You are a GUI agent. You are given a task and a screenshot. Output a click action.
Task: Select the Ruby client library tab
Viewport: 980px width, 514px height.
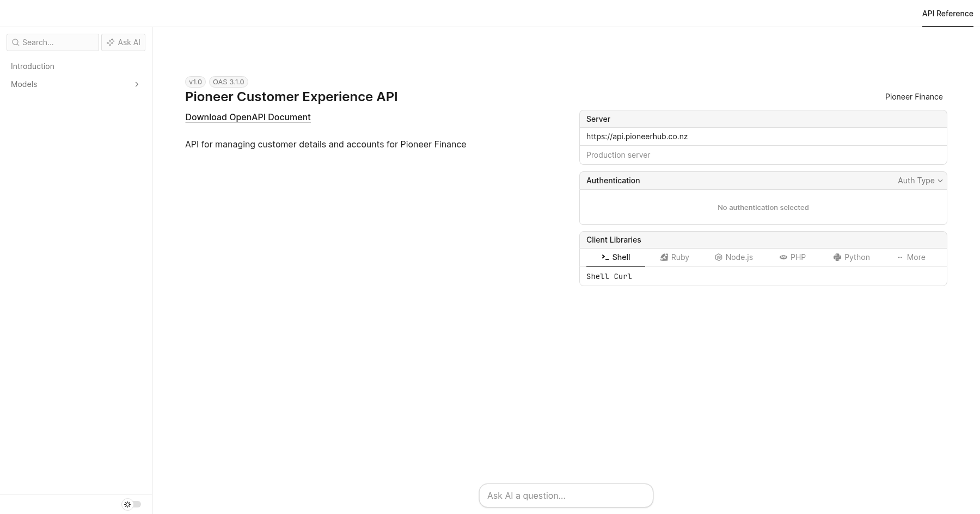coord(675,257)
